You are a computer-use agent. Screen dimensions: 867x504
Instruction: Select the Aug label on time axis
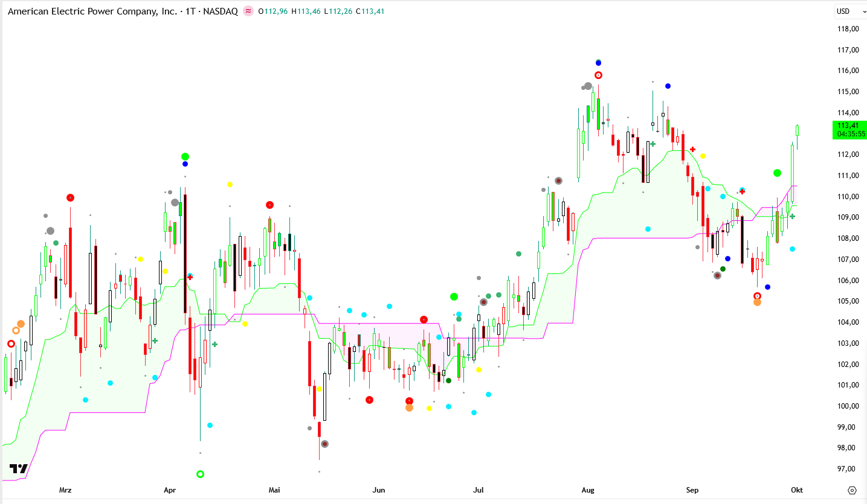click(x=587, y=490)
